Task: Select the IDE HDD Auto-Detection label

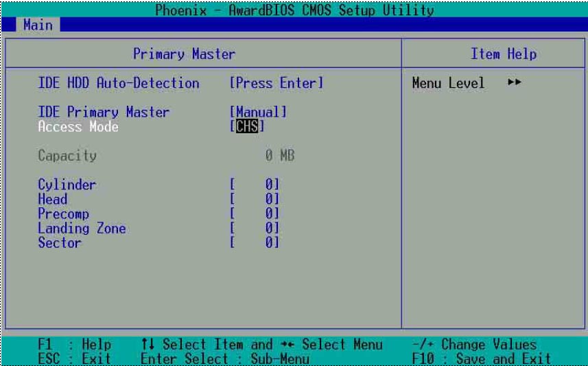Action: 119,83
